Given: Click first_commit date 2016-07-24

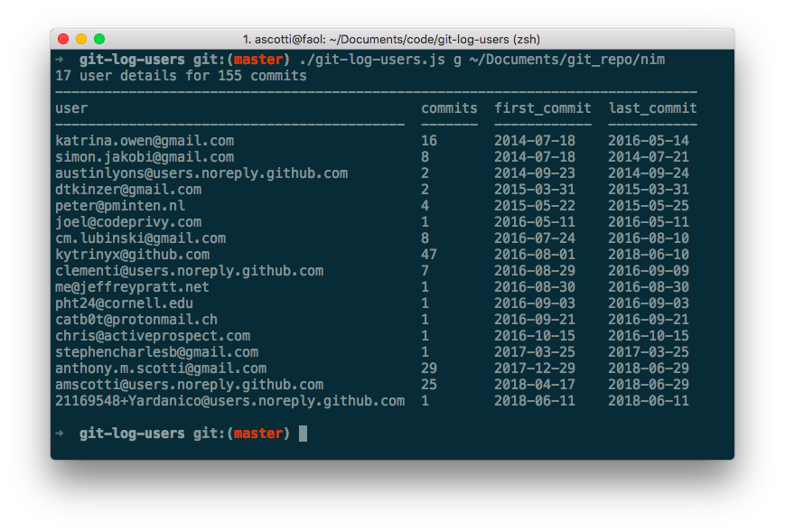Looking at the screenshot, I should coord(535,238).
